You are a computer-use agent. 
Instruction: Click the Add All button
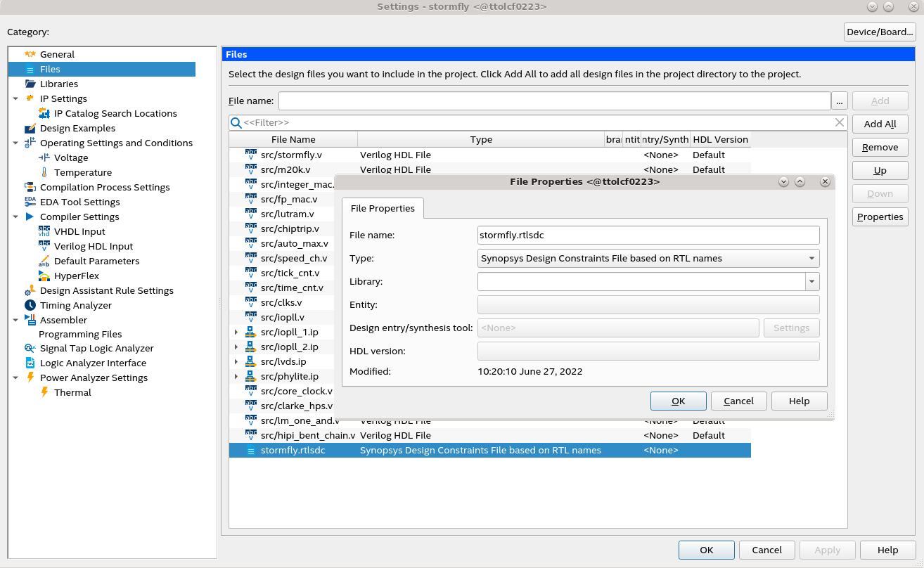(880, 124)
